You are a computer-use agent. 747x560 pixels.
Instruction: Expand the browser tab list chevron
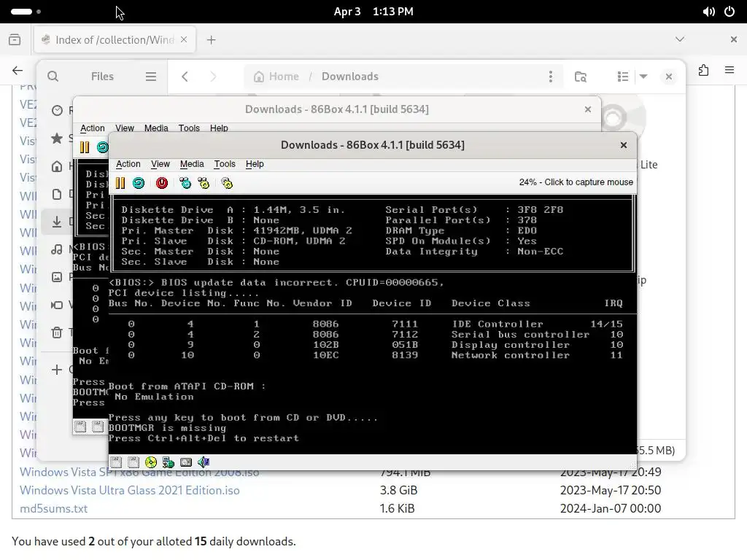pos(680,39)
